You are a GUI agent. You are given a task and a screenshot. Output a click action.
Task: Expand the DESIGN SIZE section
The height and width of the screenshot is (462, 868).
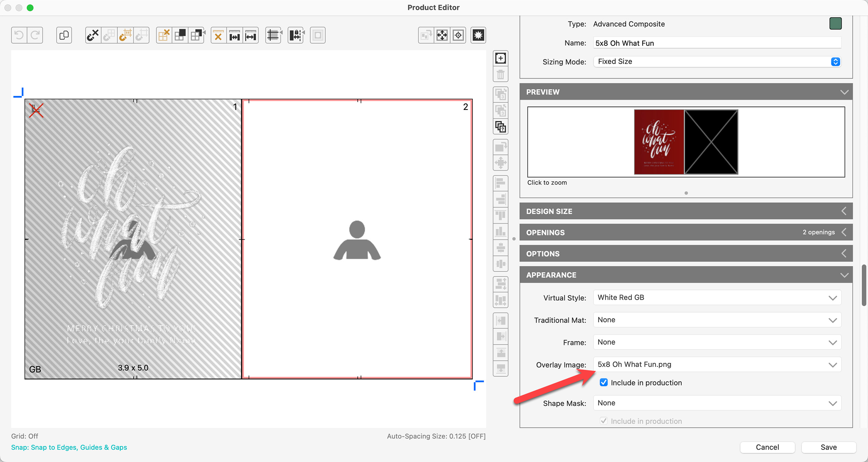686,211
